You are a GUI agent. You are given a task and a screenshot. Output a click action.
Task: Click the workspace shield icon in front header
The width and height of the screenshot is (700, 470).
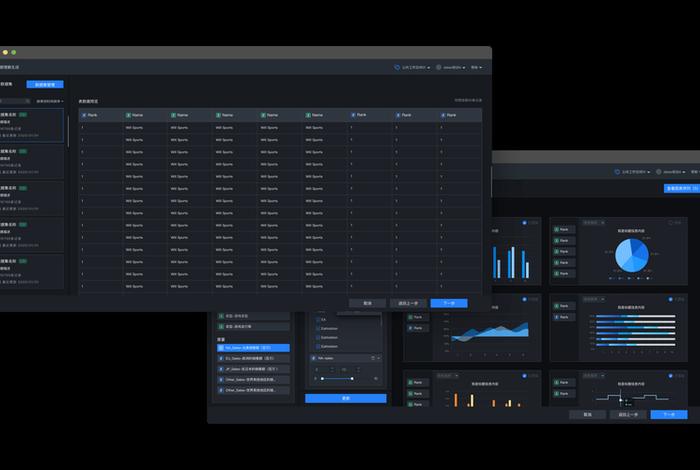click(397, 67)
